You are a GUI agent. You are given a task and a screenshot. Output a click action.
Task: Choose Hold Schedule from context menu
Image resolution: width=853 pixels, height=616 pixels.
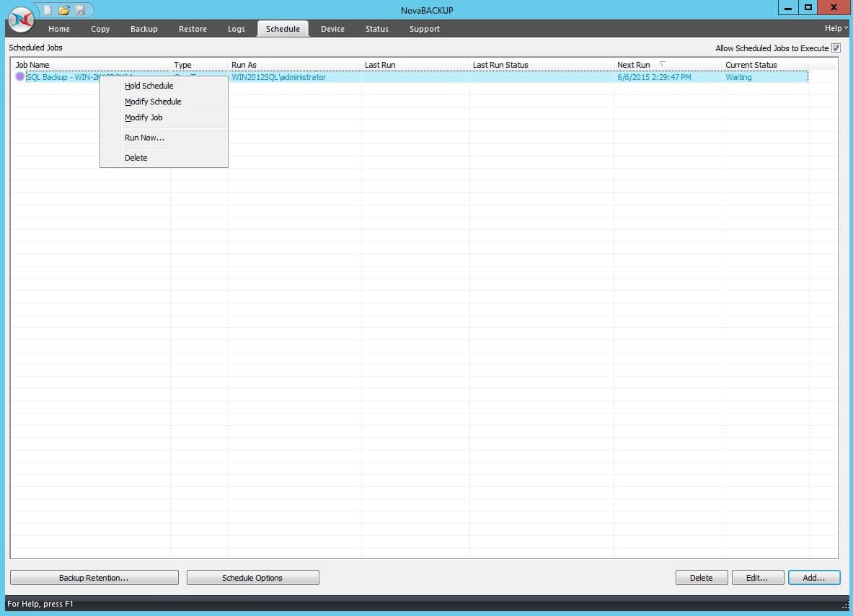(x=164, y=86)
